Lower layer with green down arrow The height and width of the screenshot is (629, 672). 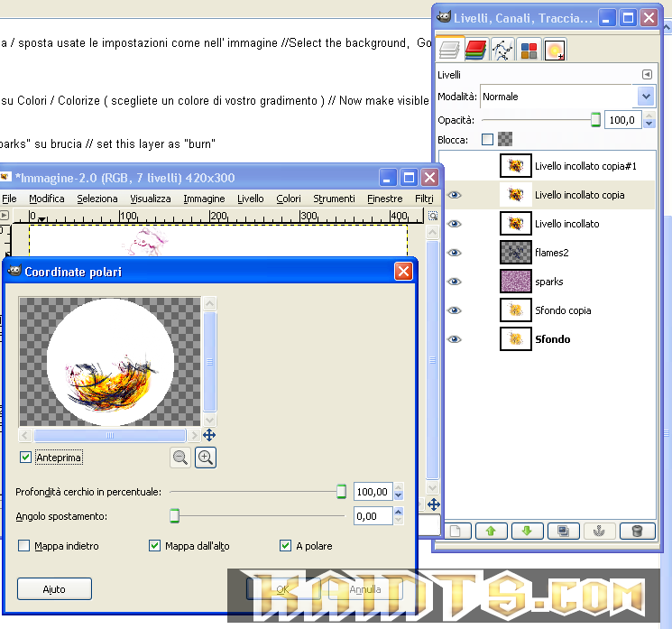click(x=527, y=532)
